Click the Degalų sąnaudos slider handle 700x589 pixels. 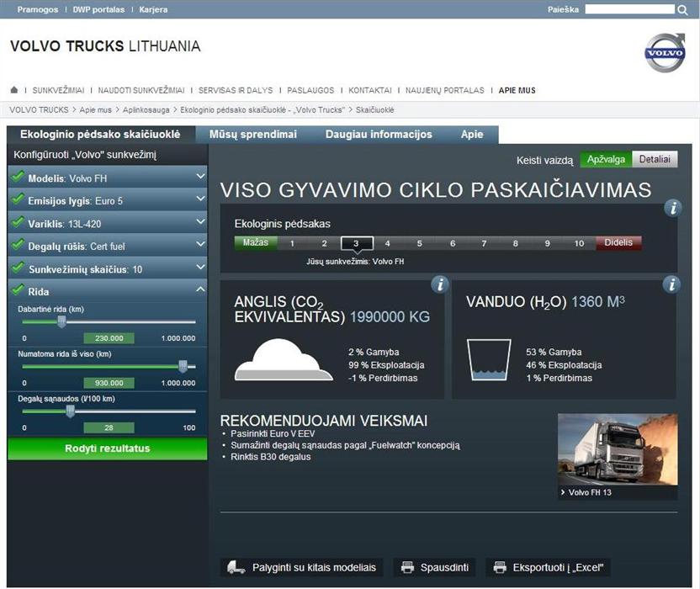click(x=70, y=411)
